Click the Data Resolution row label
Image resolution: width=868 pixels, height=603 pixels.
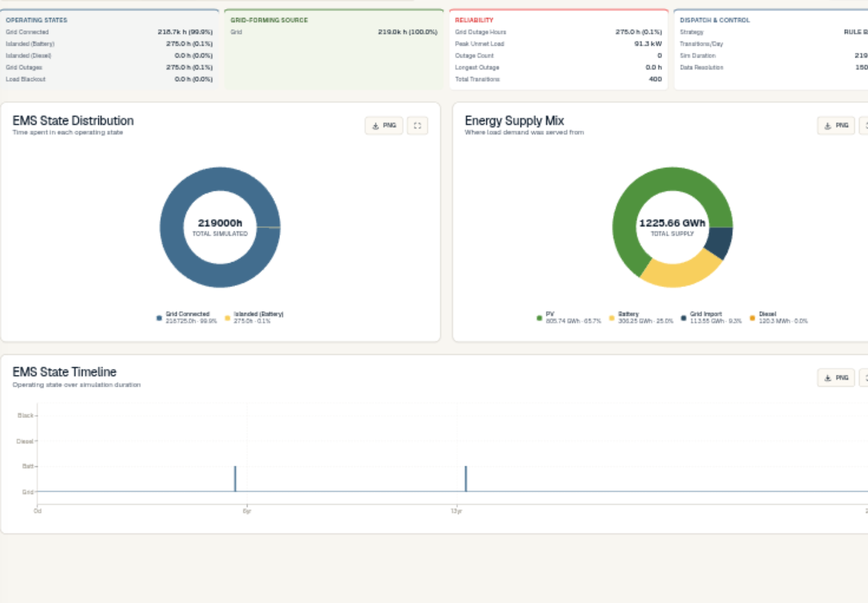[x=702, y=67]
